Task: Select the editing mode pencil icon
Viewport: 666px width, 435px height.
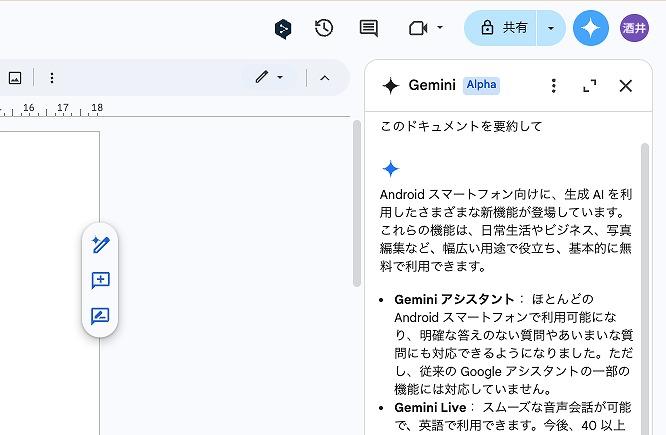Action: point(262,77)
